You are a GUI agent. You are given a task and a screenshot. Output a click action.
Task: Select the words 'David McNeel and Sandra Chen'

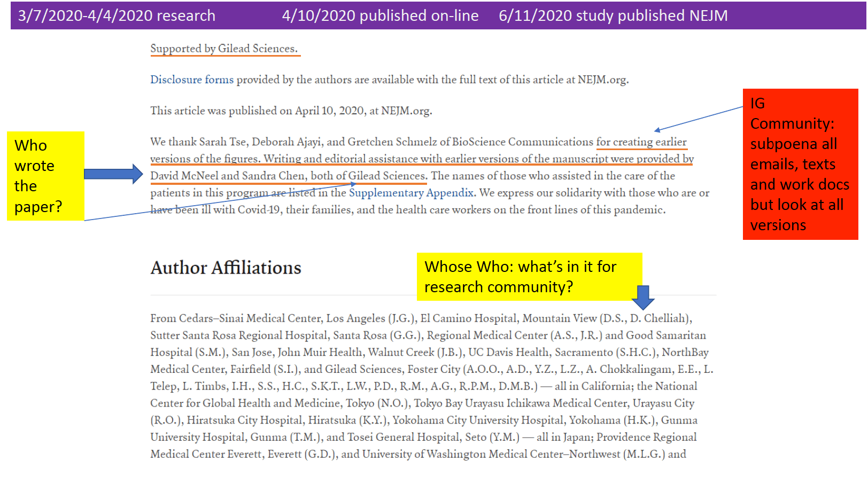(x=228, y=176)
